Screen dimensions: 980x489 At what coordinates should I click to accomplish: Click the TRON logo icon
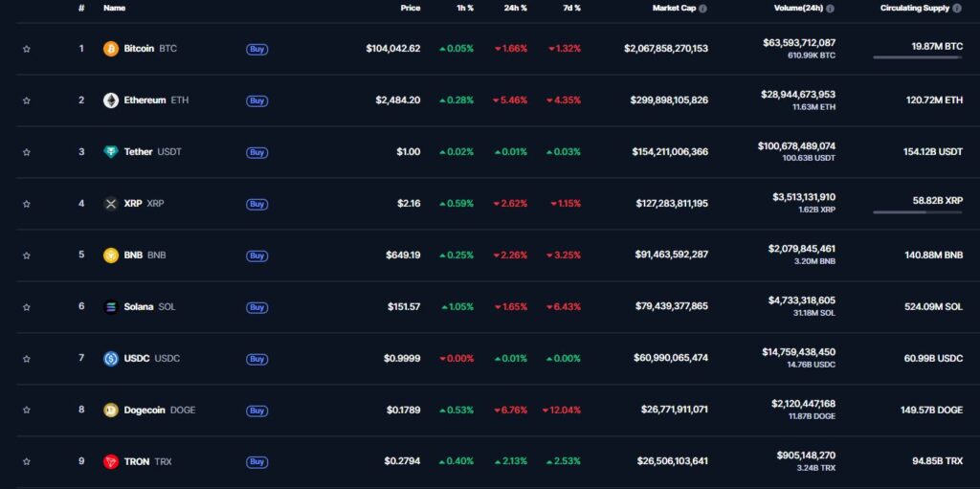click(111, 462)
